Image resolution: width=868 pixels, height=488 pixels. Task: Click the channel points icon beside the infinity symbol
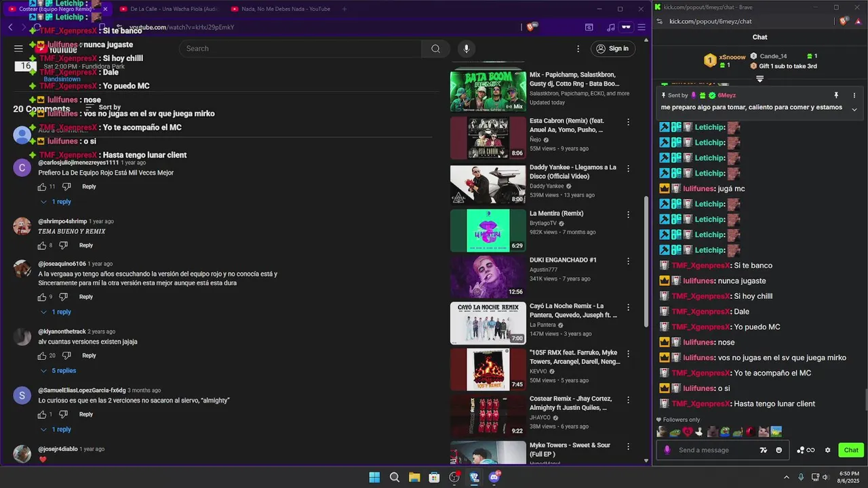click(800, 450)
